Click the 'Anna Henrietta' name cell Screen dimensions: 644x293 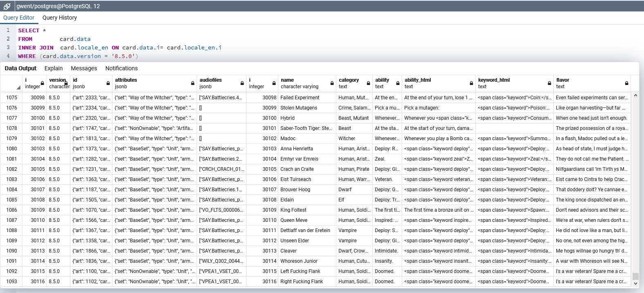coord(307,149)
